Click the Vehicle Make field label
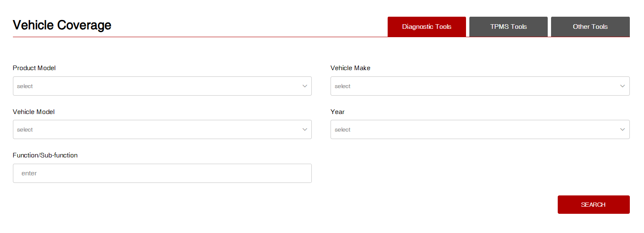Image resolution: width=644 pixels, height=233 pixels. click(x=350, y=68)
